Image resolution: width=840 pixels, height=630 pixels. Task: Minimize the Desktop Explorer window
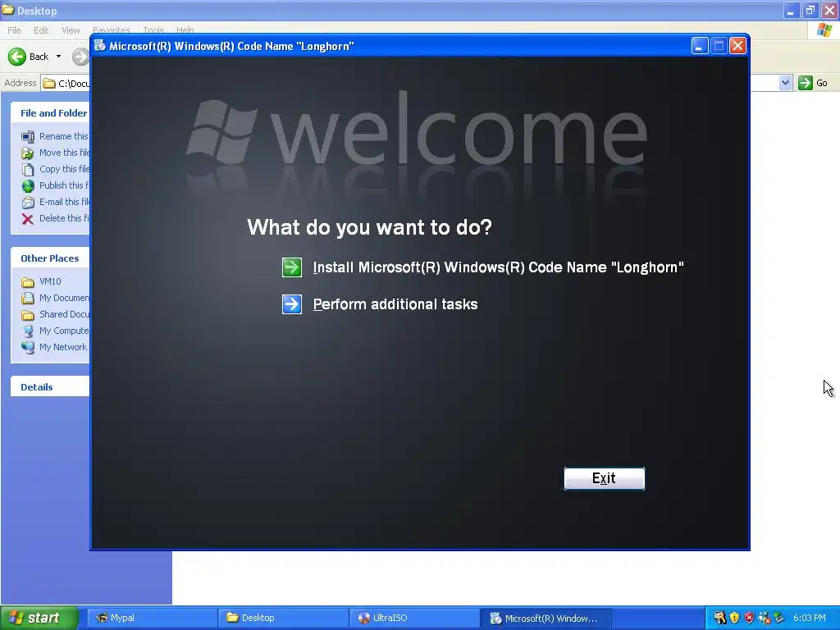[x=792, y=10]
